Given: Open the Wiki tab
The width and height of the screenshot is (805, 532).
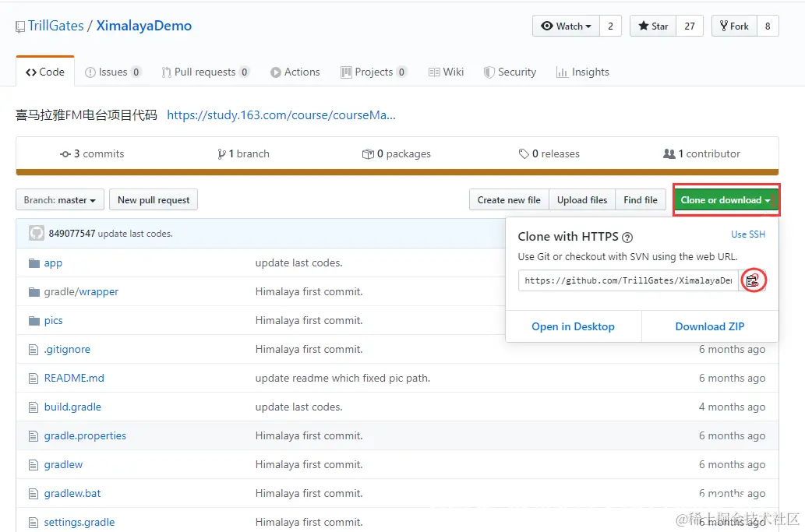Looking at the screenshot, I should [446, 72].
